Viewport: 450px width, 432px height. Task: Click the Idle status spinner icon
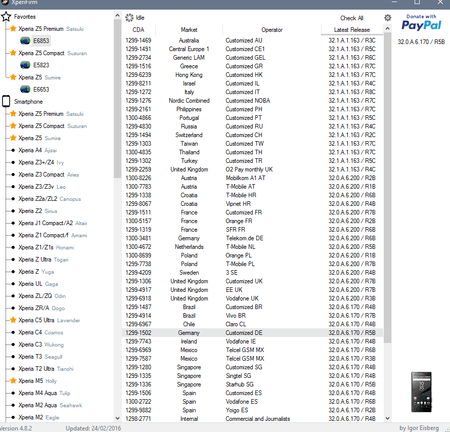click(x=129, y=18)
